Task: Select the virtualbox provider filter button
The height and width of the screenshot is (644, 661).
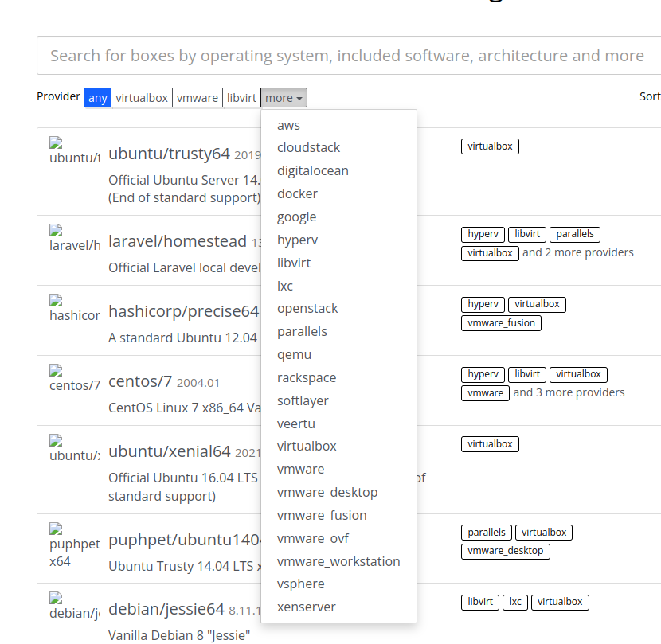Action: (x=142, y=98)
